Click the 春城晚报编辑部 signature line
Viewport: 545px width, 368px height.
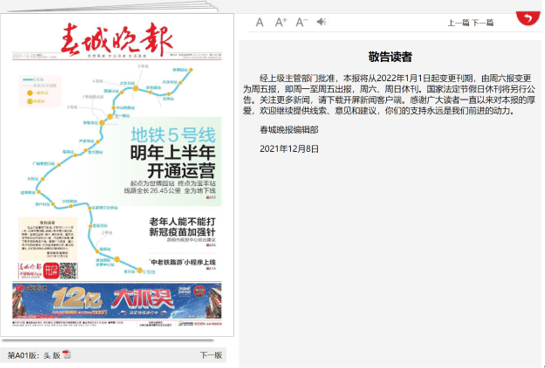pos(289,130)
